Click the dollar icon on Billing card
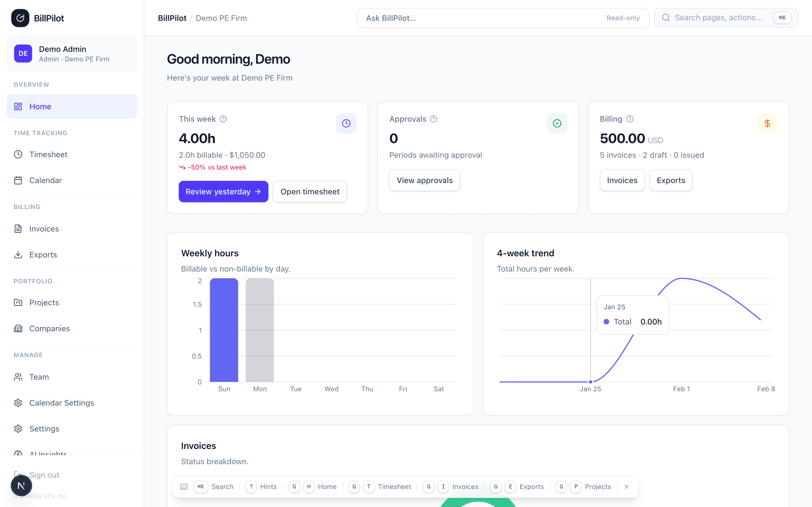Screen dimensions: 812x507 (768, 123)
